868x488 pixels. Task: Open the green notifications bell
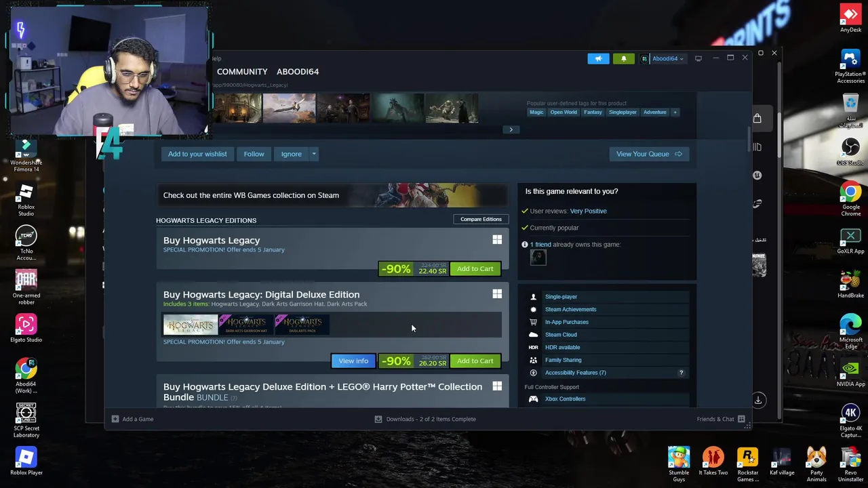pyautogui.click(x=624, y=59)
